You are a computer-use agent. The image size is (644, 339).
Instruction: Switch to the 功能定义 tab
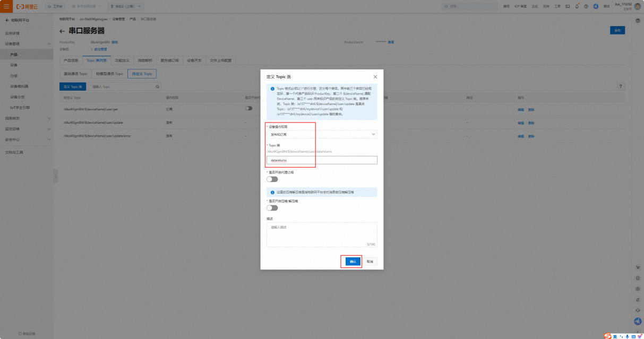tap(122, 60)
